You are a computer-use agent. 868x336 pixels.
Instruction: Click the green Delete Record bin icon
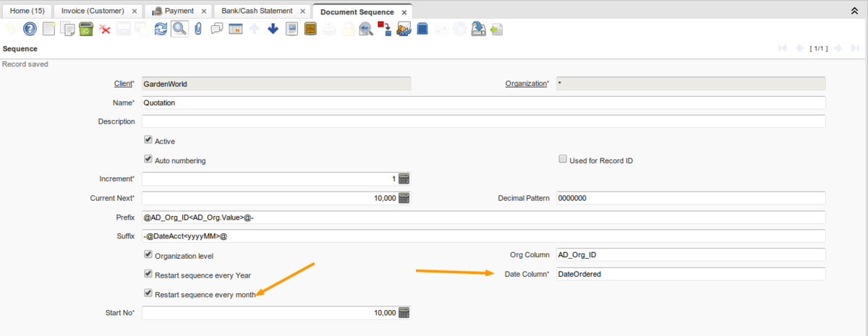(86, 29)
